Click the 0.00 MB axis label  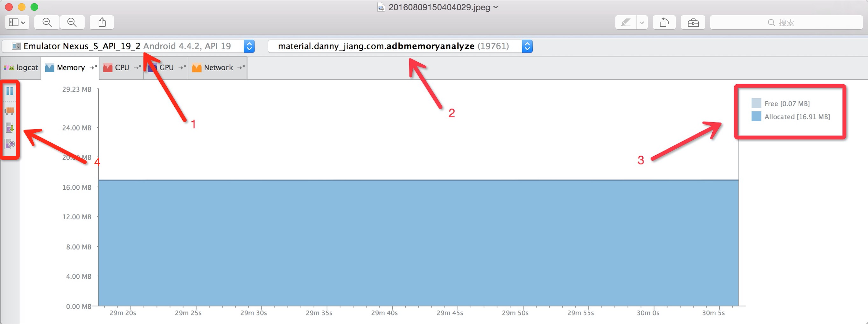pos(79,306)
